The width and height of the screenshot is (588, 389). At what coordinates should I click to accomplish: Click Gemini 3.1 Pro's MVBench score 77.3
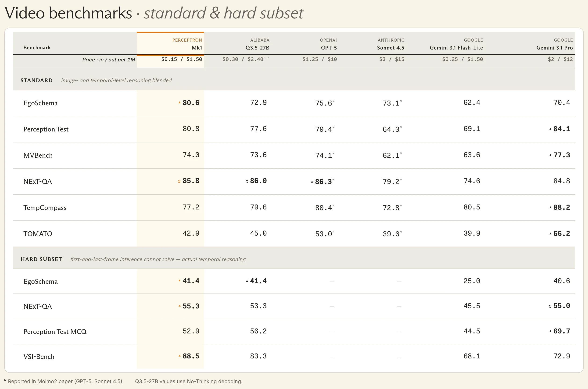(x=562, y=155)
